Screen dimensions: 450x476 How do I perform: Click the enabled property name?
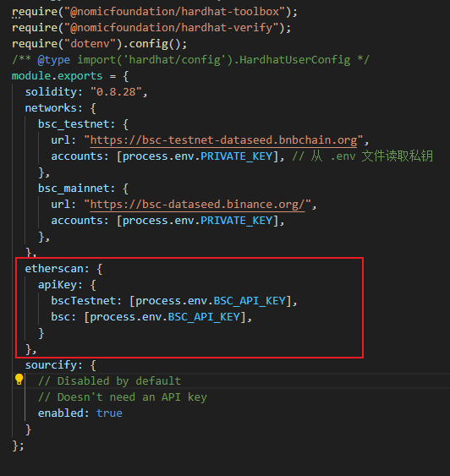[60, 413]
